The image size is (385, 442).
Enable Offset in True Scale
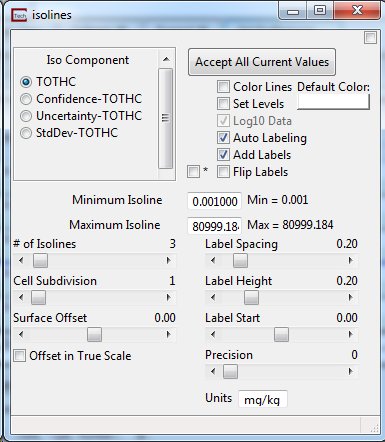pyautogui.click(x=19, y=356)
